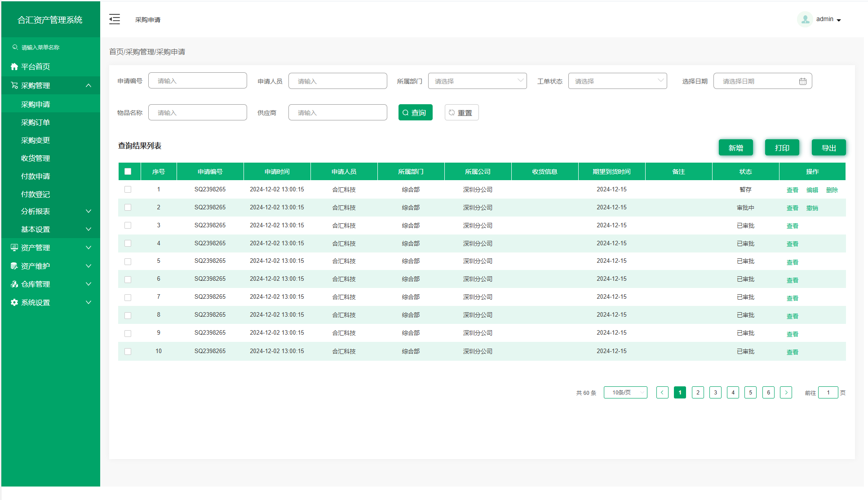The image size is (868, 500).
Task: Click the 编辑 link in row 1
Action: (812, 190)
